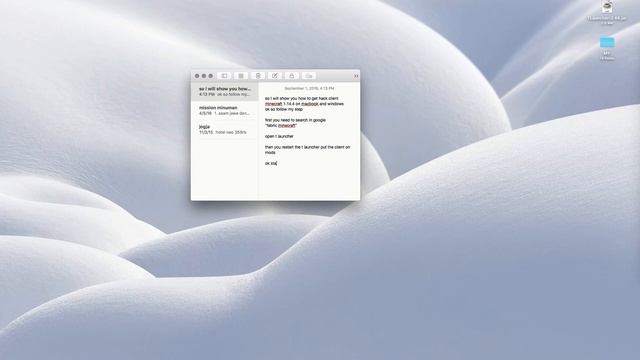
Task: Create a new note with the compose button
Action: 275,76
